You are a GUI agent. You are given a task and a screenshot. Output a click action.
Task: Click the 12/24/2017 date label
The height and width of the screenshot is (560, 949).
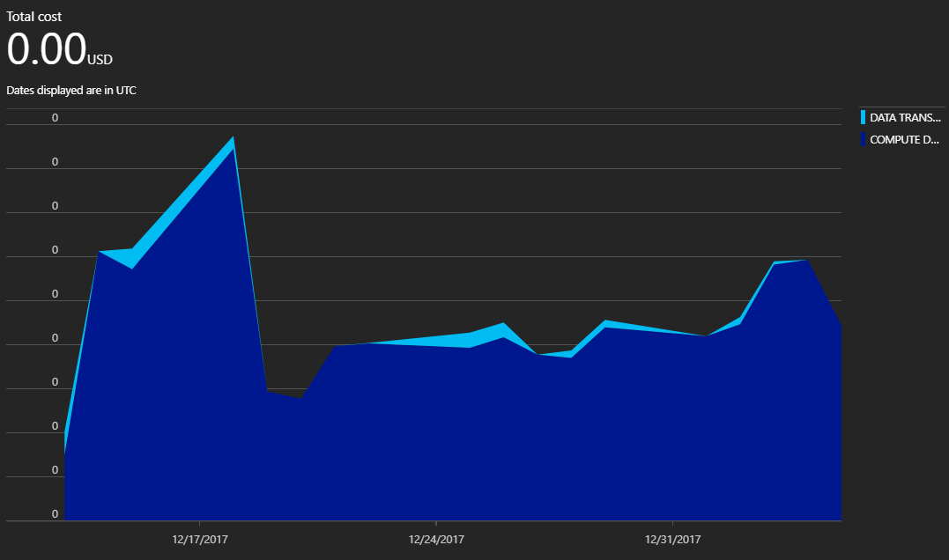point(436,539)
